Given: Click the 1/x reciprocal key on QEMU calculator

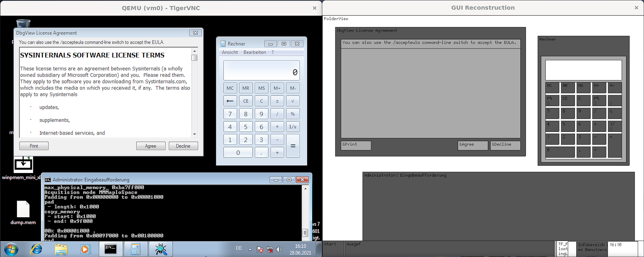Looking at the screenshot, I should point(293,127).
